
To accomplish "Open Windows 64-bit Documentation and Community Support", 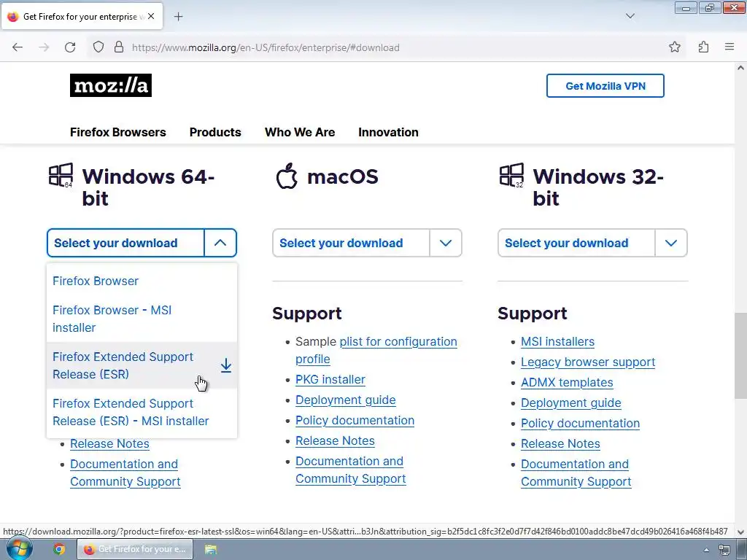I will coord(125,472).
